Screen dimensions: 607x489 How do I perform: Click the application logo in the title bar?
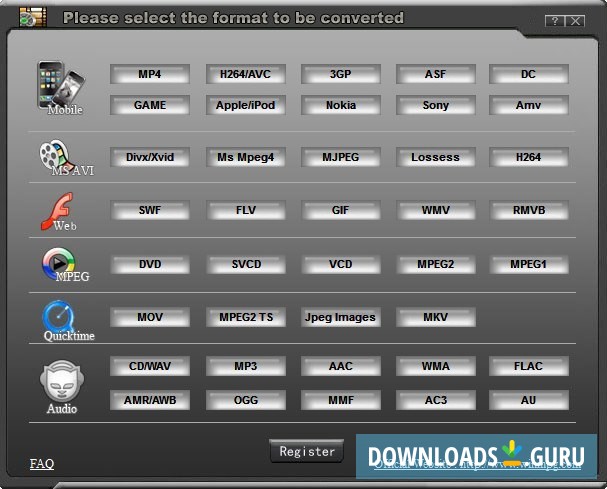coord(33,17)
